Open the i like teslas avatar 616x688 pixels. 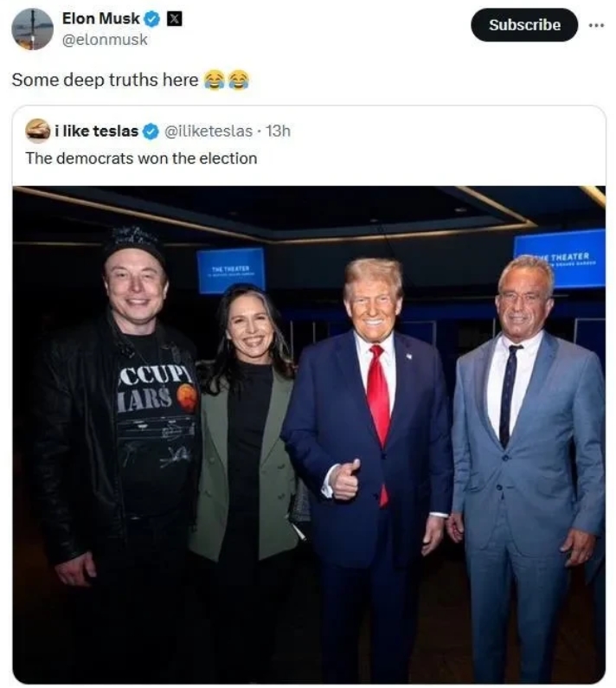click(37, 131)
